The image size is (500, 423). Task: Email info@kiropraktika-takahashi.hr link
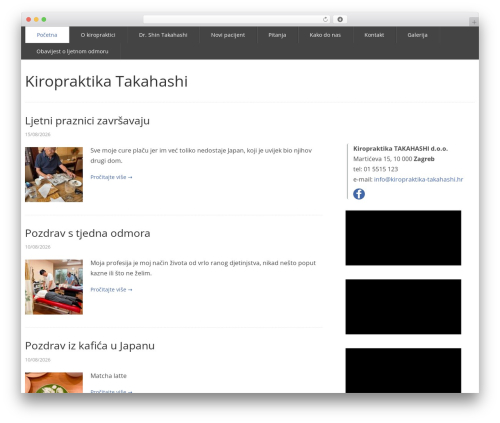(418, 179)
